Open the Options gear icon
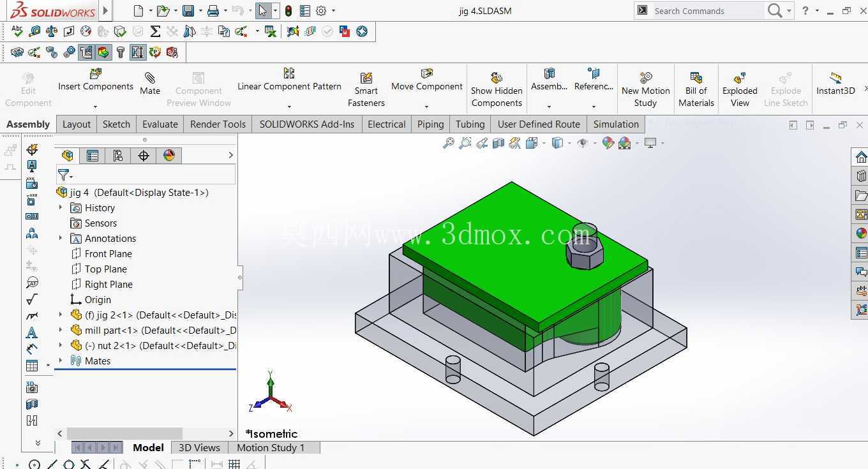Image resolution: width=868 pixels, height=469 pixels. pyautogui.click(x=321, y=11)
